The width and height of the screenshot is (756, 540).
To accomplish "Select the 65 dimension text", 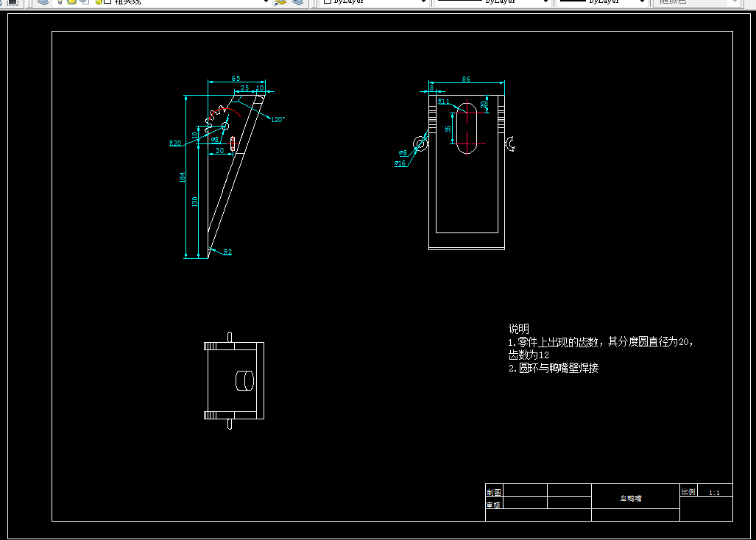I will point(236,78).
